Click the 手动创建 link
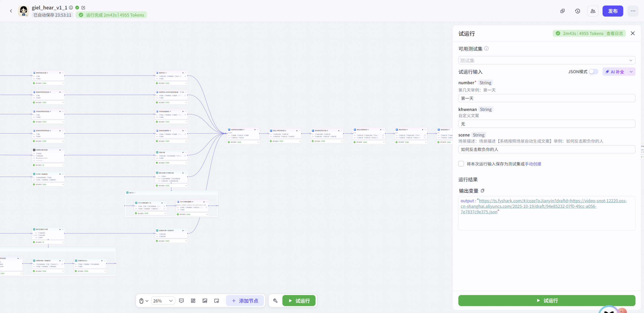The image size is (644, 313). click(533, 164)
